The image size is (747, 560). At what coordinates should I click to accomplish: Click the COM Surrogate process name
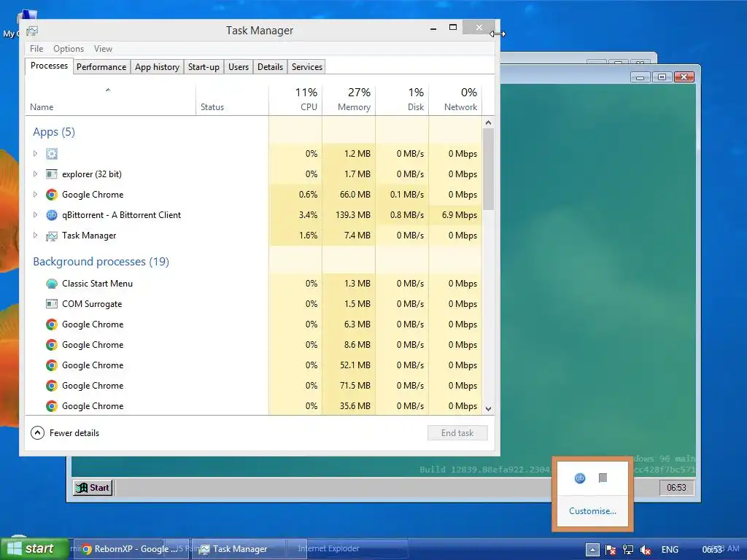(x=92, y=304)
